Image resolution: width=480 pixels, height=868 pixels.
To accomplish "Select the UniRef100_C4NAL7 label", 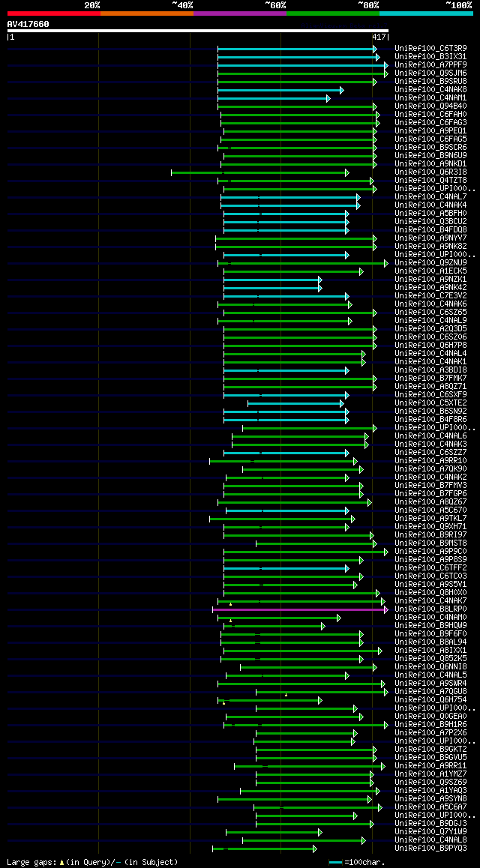I will point(430,197).
